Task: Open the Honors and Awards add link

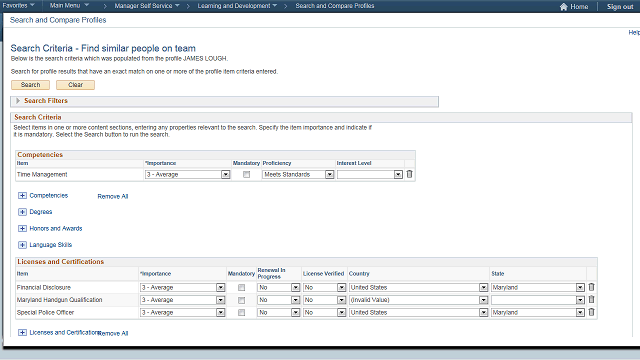Action: pyautogui.click(x=56, y=229)
